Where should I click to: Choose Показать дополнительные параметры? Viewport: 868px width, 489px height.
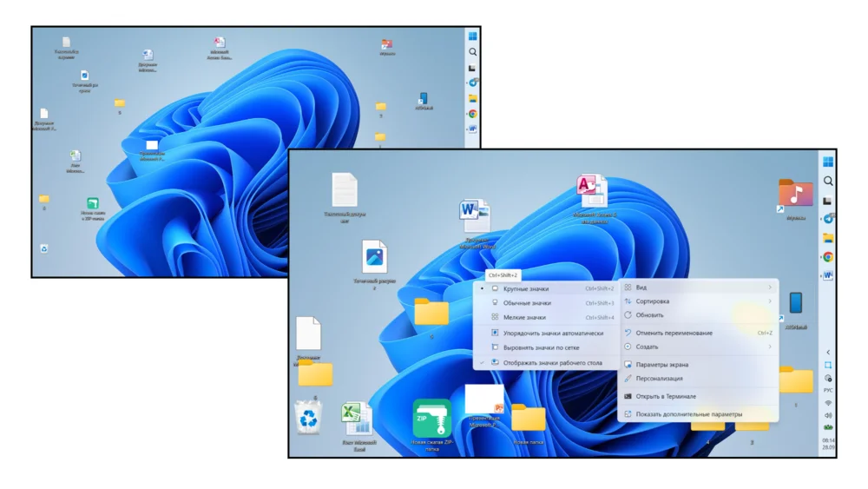pos(698,414)
